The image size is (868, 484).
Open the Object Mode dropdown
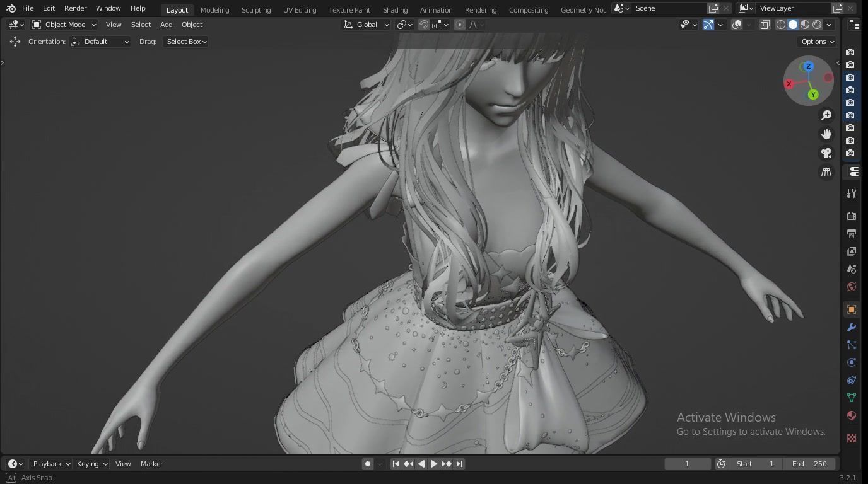64,25
